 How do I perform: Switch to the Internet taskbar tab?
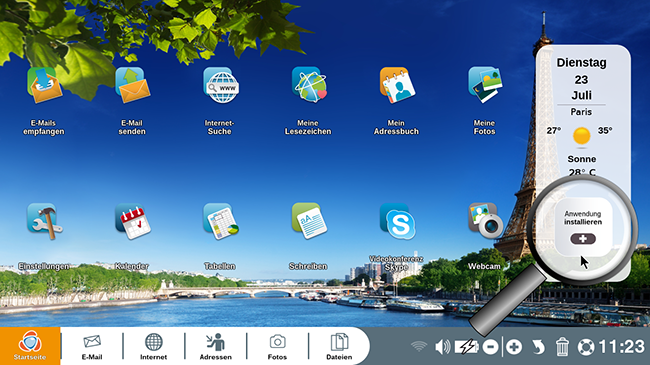(x=153, y=346)
